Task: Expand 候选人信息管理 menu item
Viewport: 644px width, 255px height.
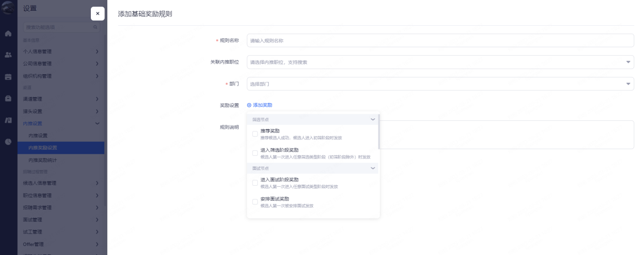Action: click(x=60, y=183)
